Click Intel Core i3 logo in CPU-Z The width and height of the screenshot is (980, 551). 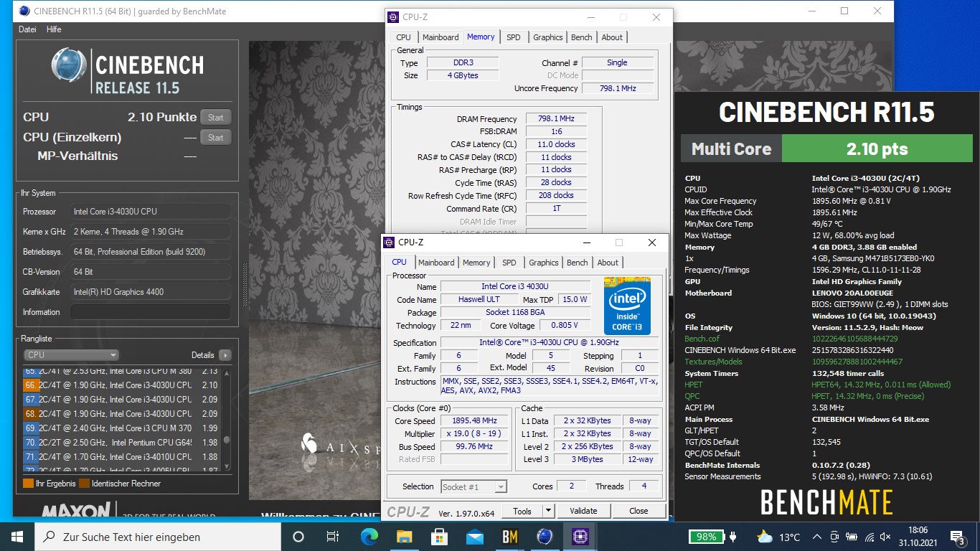[627, 306]
